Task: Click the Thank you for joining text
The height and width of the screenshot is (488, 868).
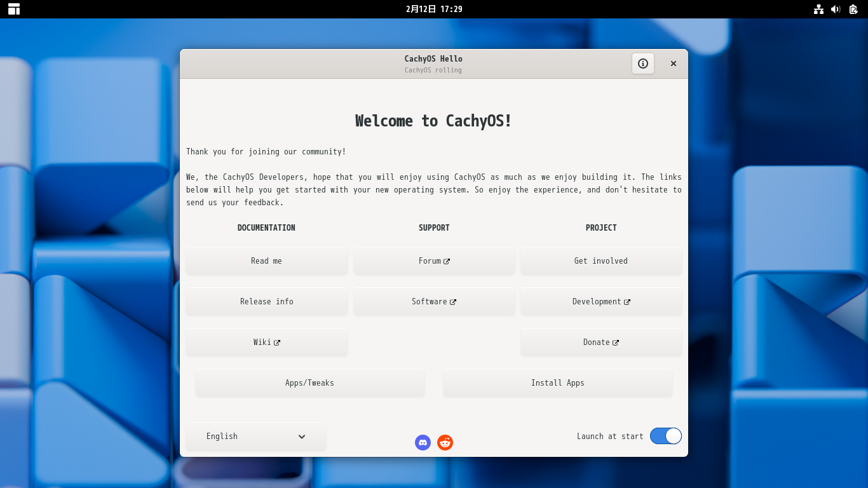Action: tap(266, 152)
